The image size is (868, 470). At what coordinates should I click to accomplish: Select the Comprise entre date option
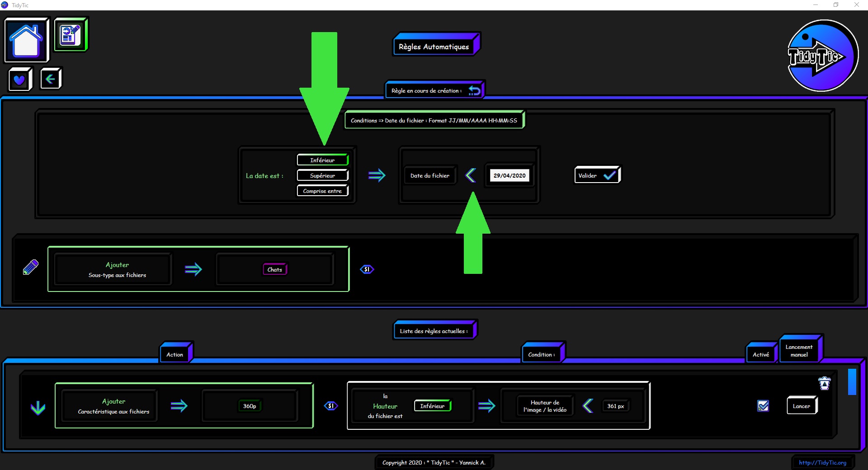(322, 191)
